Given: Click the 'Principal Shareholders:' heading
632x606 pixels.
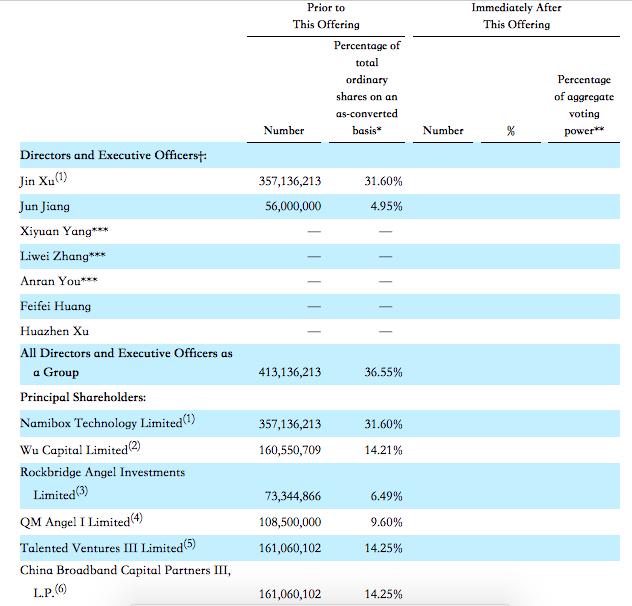Looking at the screenshot, I should [x=83, y=397].
